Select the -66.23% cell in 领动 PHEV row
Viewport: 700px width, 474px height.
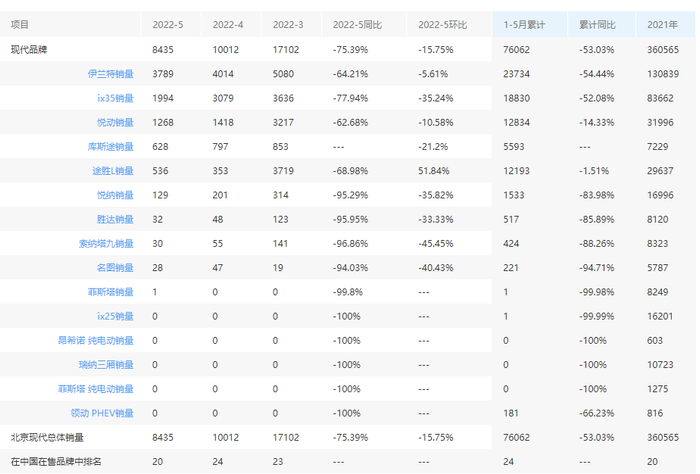[x=596, y=413]
